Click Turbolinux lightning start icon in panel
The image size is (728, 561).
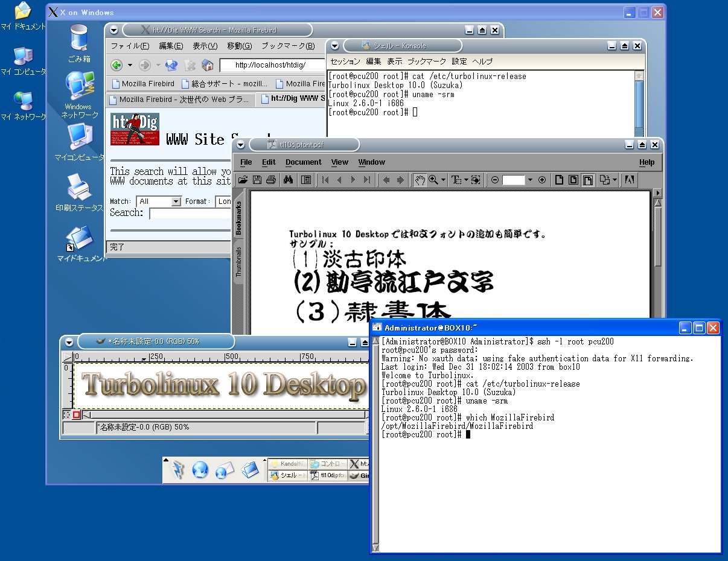click(177, 471)
